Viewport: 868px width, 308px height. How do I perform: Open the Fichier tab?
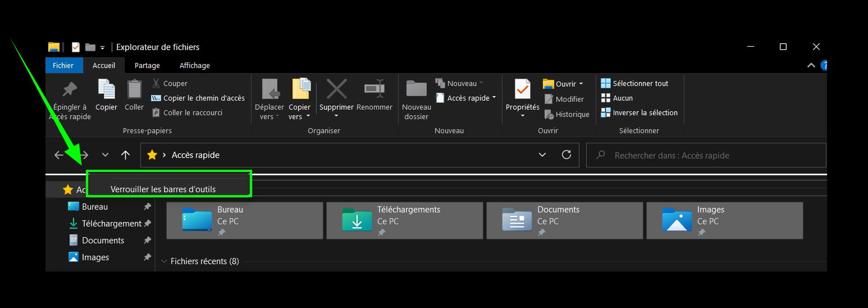(x=63, y=66)
